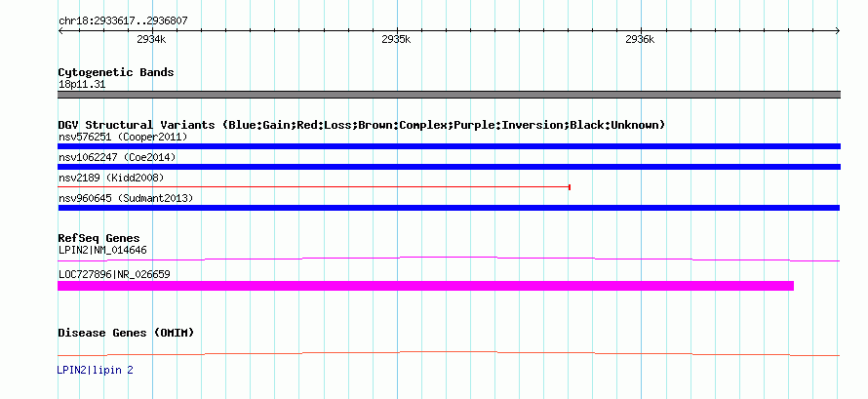Click the red nsv2189 loss line

click(x=314, y=187)
